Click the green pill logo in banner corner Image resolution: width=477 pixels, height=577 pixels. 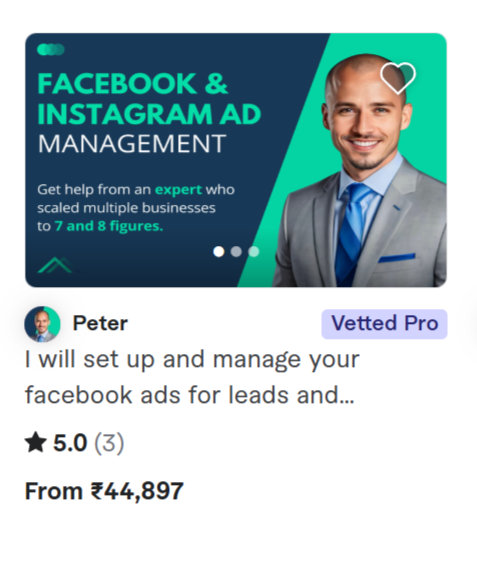51,49
